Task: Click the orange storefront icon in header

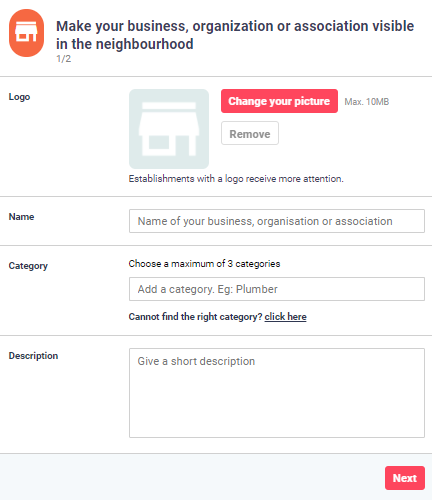Action: [26, 33]
